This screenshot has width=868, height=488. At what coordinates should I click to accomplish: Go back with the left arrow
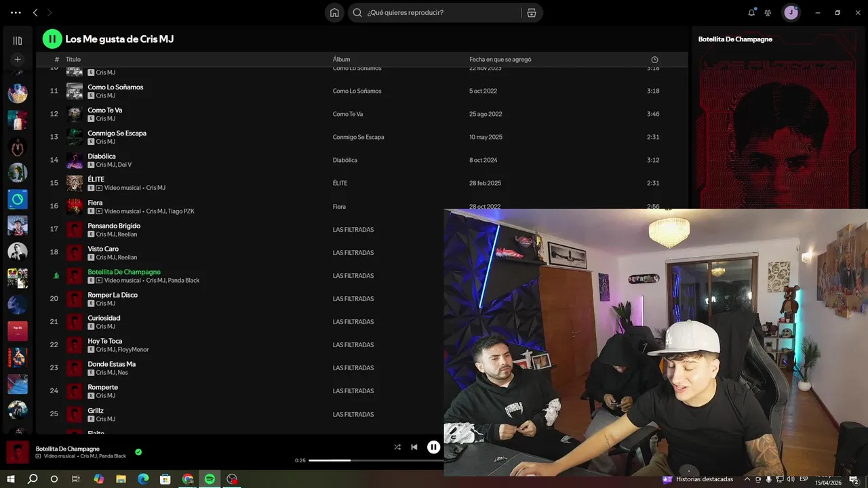coord(35,12)
